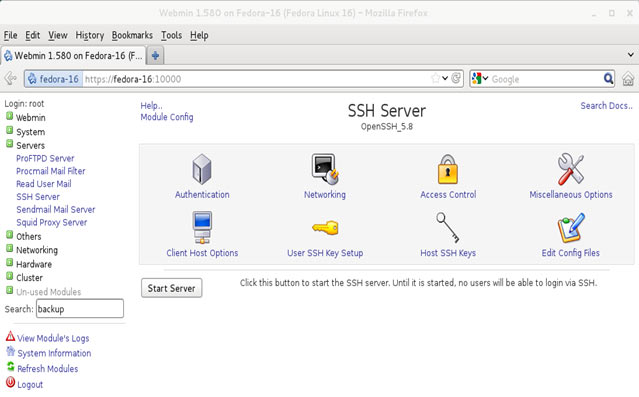The height and width of the screenshot is (397, 639).
Task: Click the Logout text link
Action: pos(30,385)
